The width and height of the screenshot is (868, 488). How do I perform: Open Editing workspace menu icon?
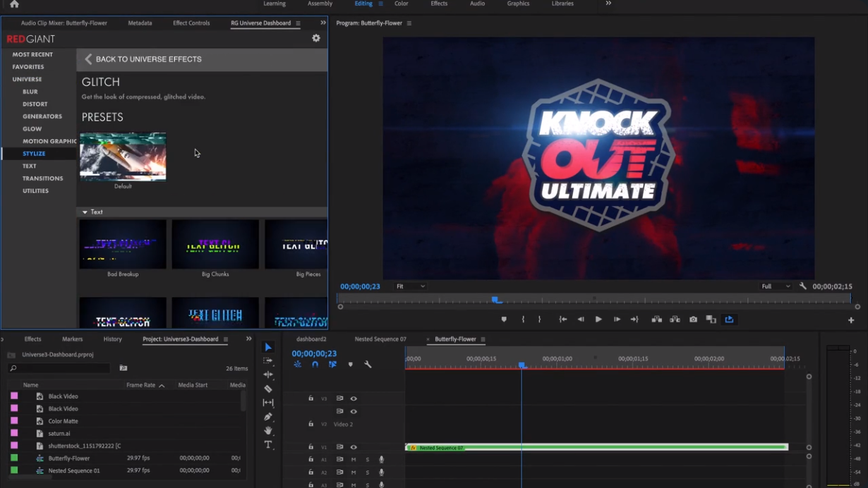click(x=381, y=4)
